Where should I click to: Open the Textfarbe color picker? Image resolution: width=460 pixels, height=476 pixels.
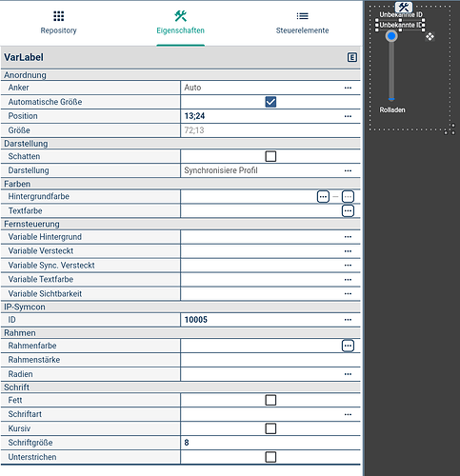(348, 210)
